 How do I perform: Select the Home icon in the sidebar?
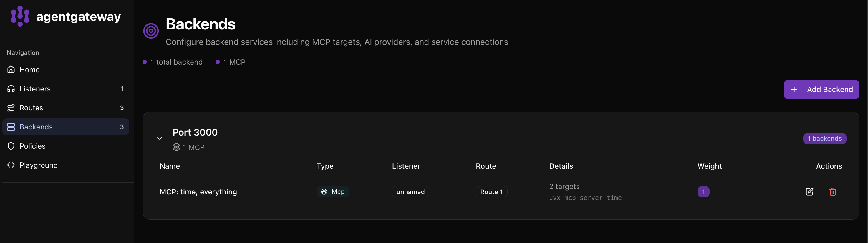tap(11, 69)
